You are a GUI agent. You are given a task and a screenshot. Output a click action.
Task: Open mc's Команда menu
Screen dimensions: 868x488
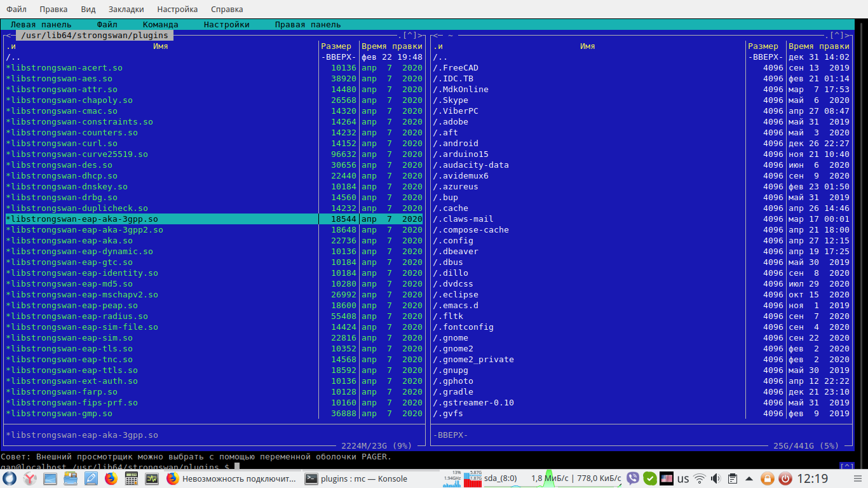point(161,25)
